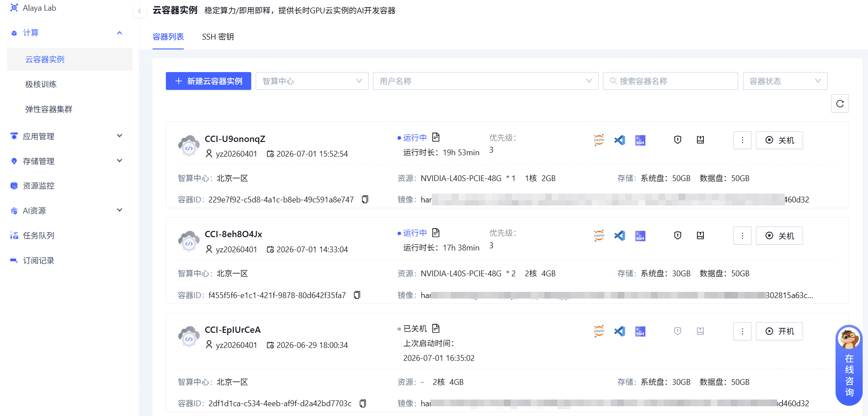Collapse the left sidebar with arrow
Screen dimensions: 868x416
point(140,11)
